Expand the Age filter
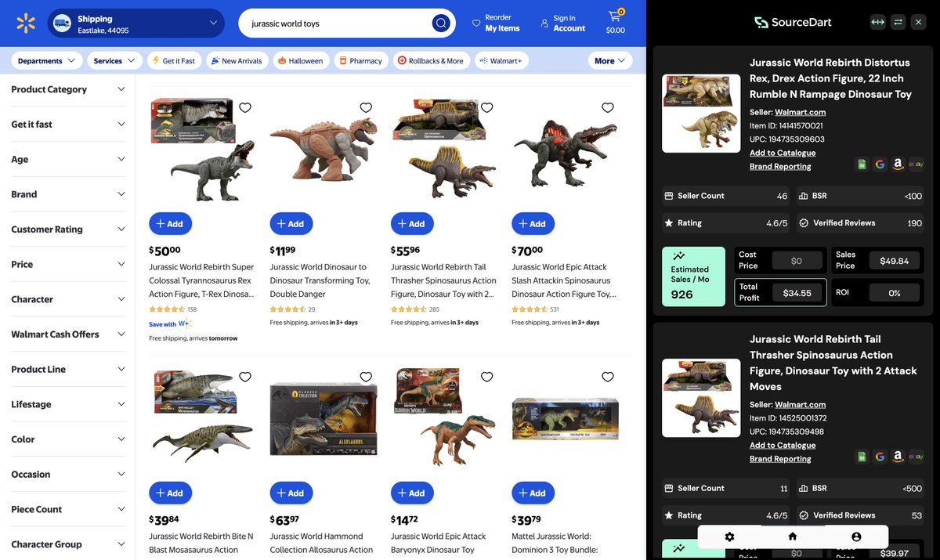 (x=67, y=159)
